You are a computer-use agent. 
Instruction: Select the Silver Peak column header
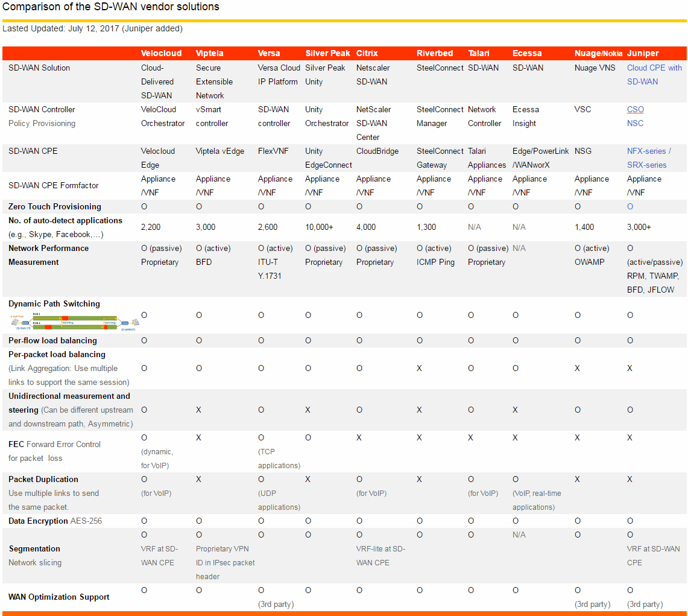tap(327, 53)
